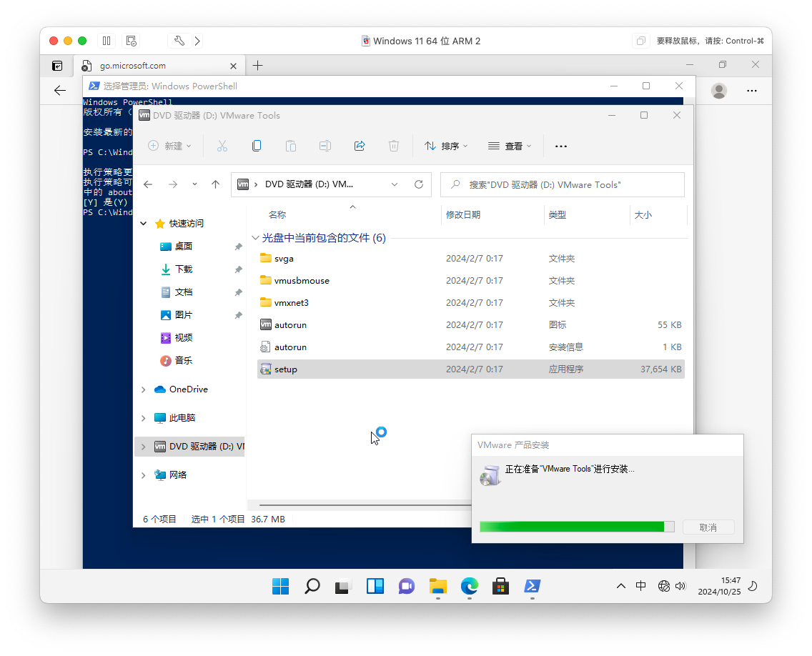Expand the 网络 tree node
Viewport: 812px width, 656px height.
click(144, 474)
